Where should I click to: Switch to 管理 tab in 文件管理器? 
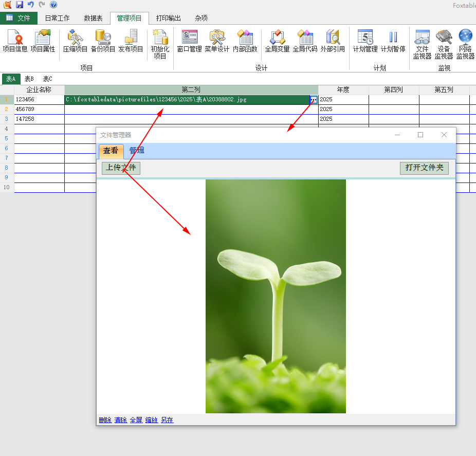[137, 151]
